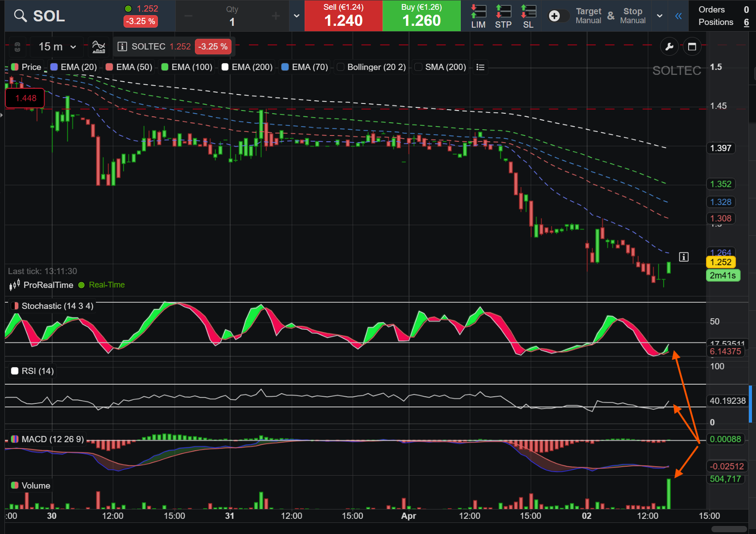Toggle the EMA (200) indicator
The width and height of the screenshot is (756, 534).
click(247, 67)
